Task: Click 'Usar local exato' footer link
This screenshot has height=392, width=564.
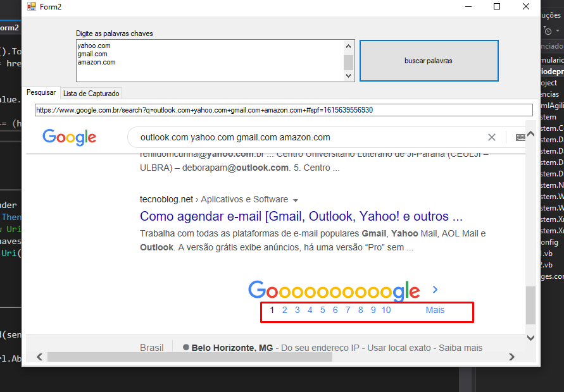Action: point(399,348)
